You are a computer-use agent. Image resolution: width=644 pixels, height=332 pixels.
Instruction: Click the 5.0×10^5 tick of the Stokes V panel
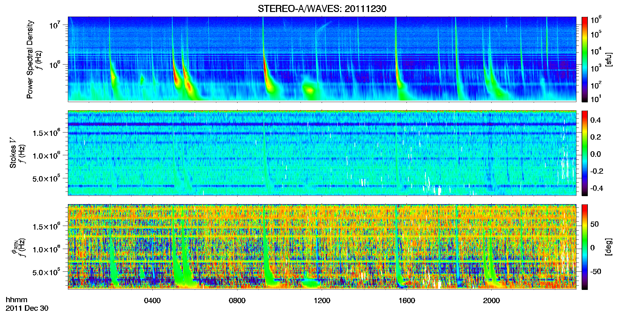46,178
